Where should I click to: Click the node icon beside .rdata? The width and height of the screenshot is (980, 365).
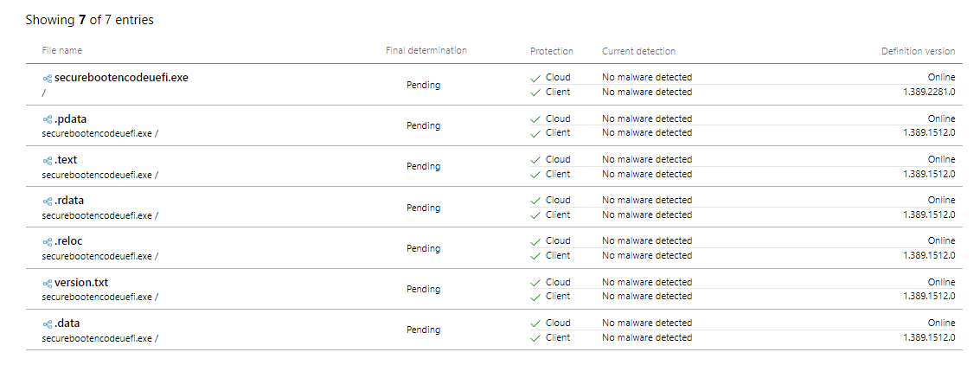coord(47,202)
